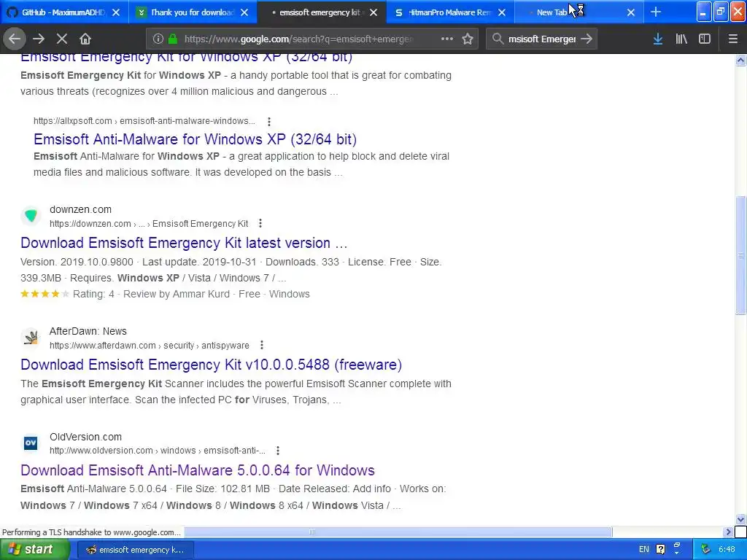
Task: Click the security shield tray icon
Action: (x=706, y=550)
